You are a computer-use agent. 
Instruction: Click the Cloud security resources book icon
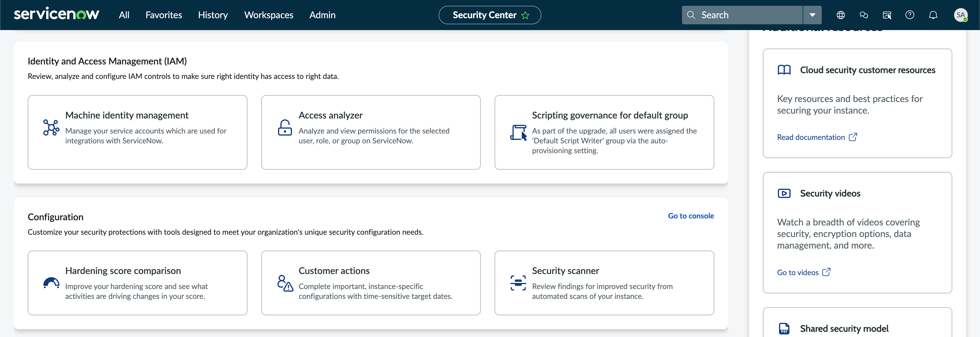[x=784, y=70]
